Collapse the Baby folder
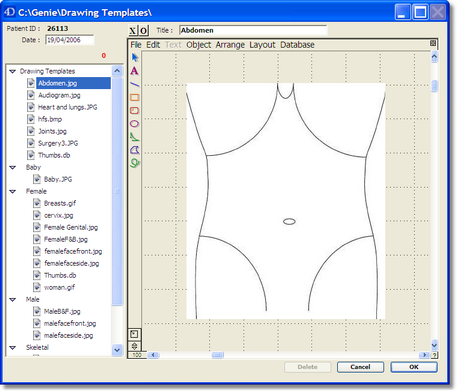Viewport: 457px width, 392px height. click(x=13, y=167)
